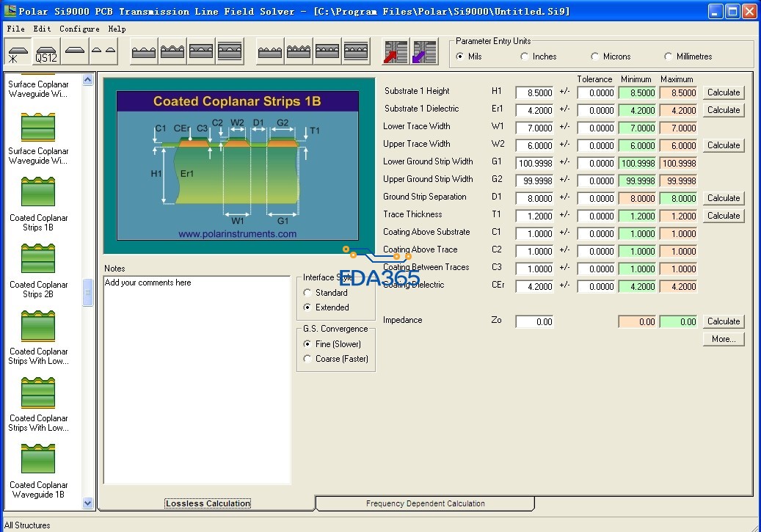
Task: Click the D1 minimum value field
Action: tap(638, 199)
